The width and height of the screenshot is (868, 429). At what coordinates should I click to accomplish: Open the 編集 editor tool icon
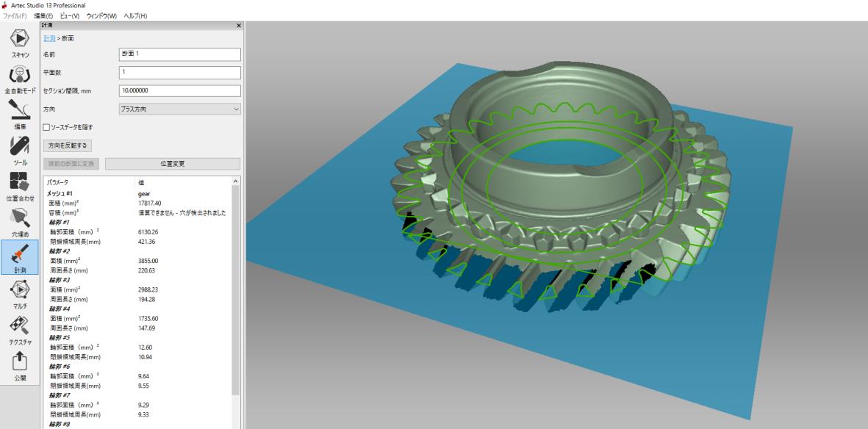[20, 115]
